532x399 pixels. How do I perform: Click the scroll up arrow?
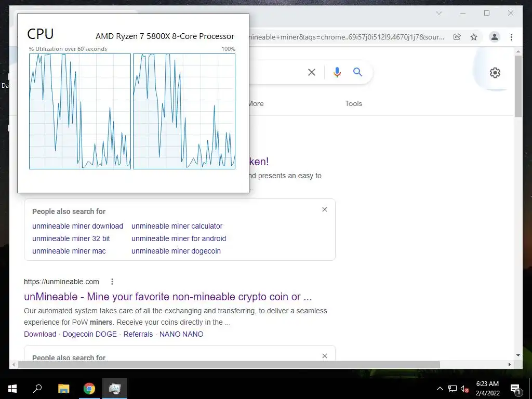pos(518,51)
